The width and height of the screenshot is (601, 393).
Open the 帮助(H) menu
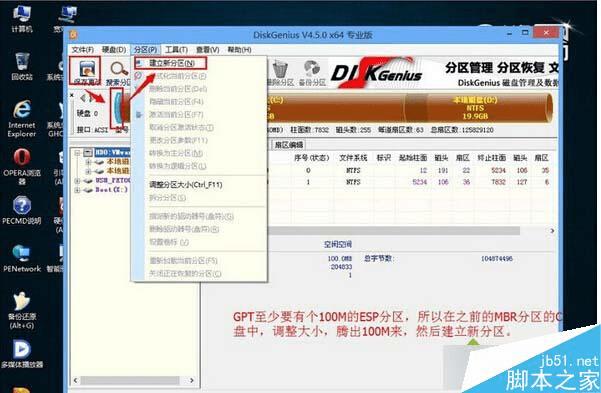point(239,50)
